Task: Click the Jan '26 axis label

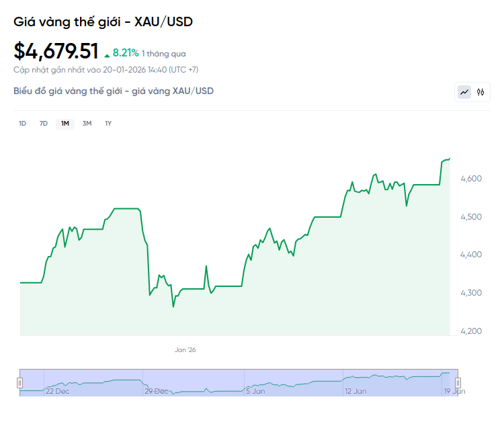Action: coord(185,350)
